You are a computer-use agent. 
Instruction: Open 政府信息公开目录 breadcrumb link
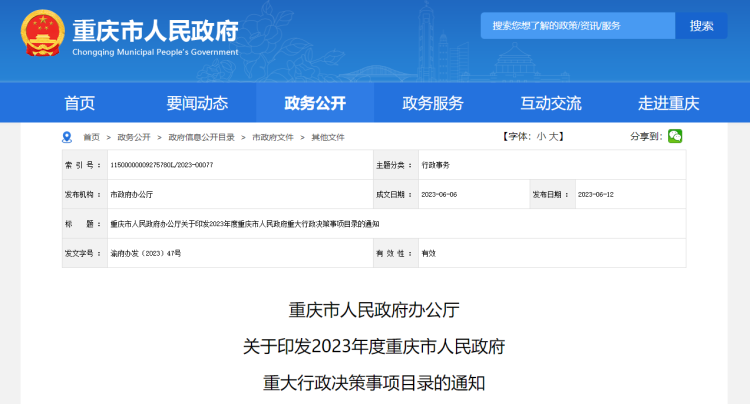[x=201, y=137]
